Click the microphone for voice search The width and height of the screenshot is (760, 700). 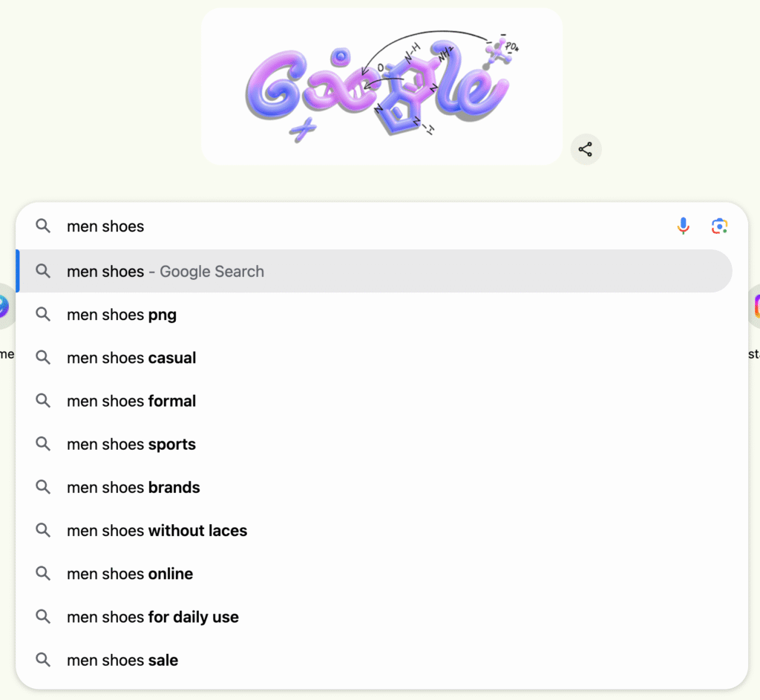(x=683, y=226)
